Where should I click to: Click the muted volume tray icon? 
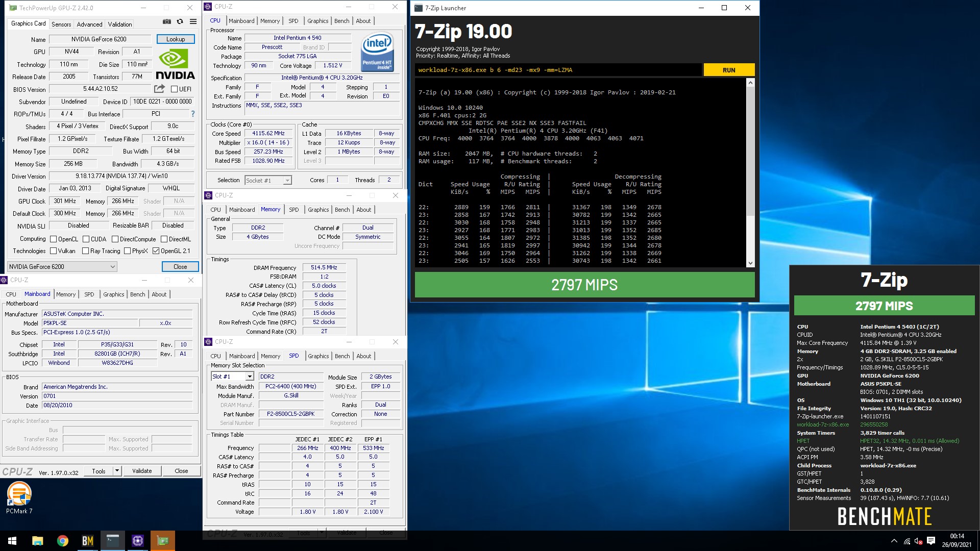[918, 541]
